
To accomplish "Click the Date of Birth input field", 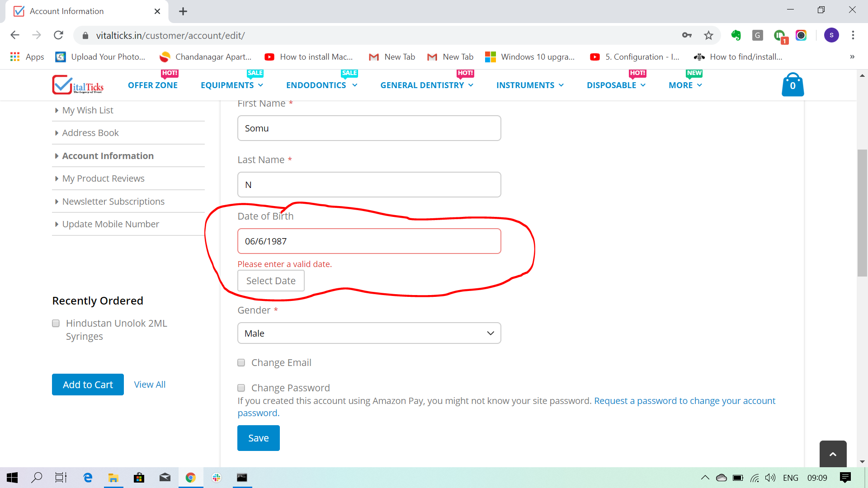I will 369,241.
